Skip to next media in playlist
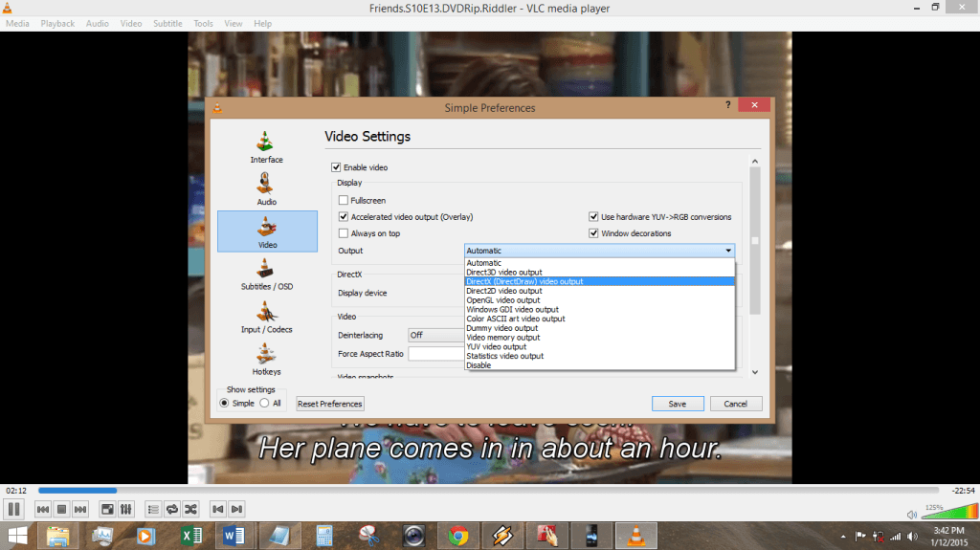The width and height of the screenshot is (980, 550). [x=80, y=510]
